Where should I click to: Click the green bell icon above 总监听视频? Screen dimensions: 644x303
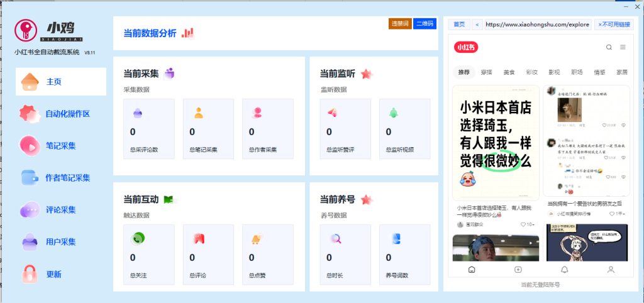tap(394, 113)
